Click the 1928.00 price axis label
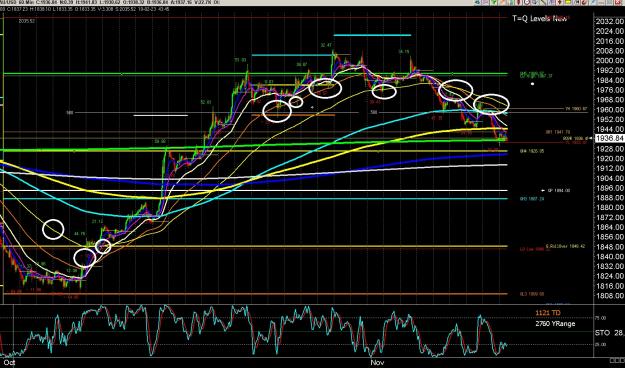 [x=609, y=149]
